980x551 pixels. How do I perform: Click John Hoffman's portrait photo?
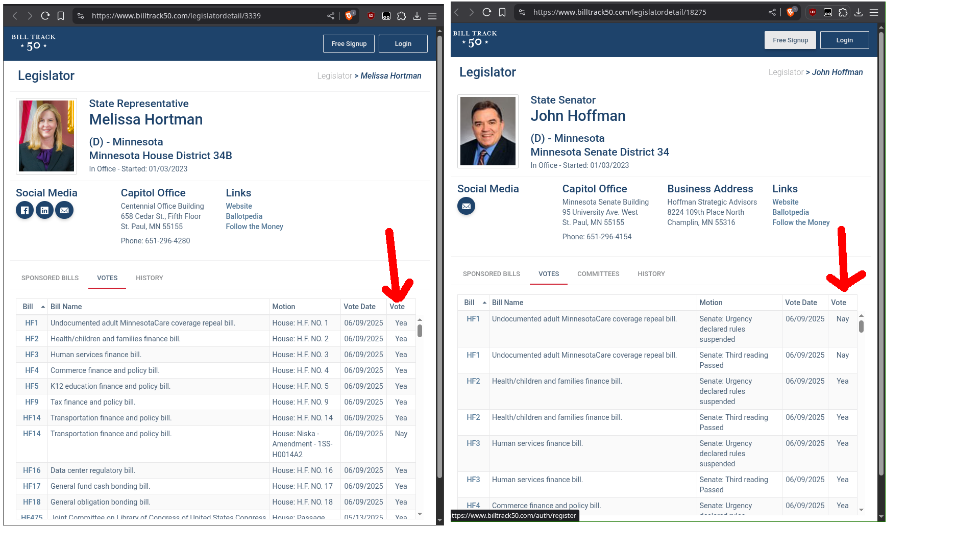click(488, 132)
